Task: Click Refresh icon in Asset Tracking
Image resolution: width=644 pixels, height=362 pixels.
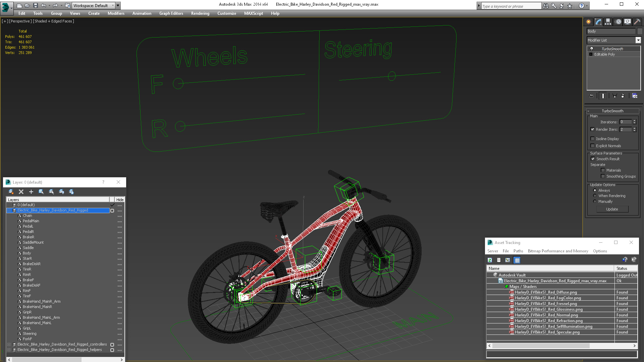Action: [x=490, y=260]
